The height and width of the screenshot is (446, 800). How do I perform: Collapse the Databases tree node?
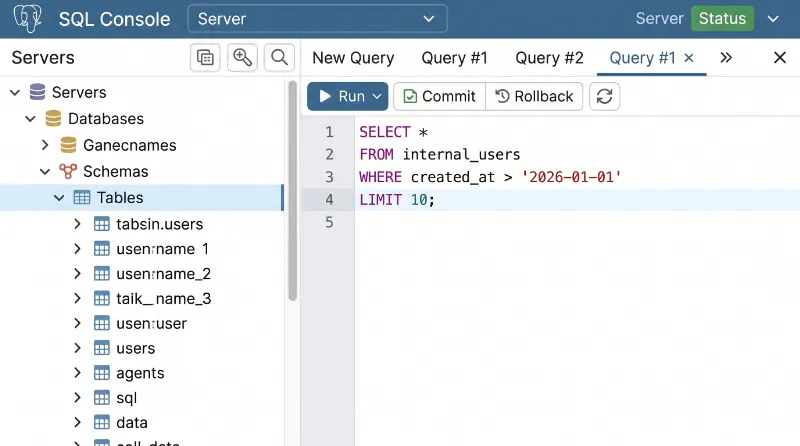coord(31,119)
